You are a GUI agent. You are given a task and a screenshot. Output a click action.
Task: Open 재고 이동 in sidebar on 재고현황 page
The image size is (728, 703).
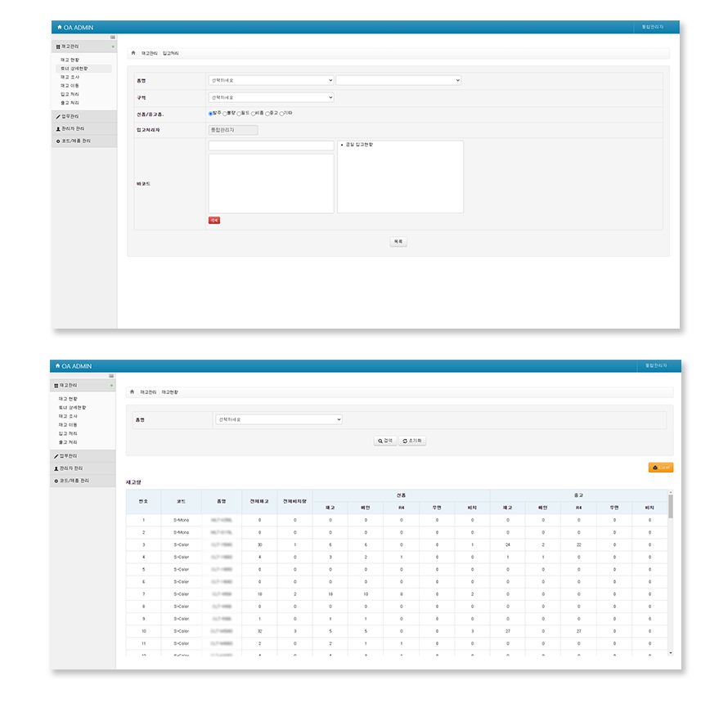tap(70, 425)
